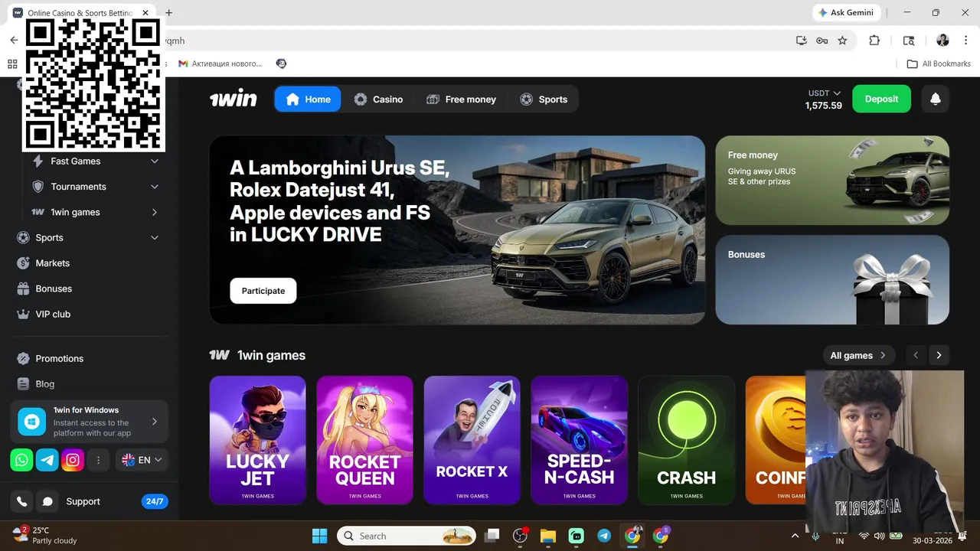Open the support chat bubble icon
980x551 pixels.
[47, 501]
